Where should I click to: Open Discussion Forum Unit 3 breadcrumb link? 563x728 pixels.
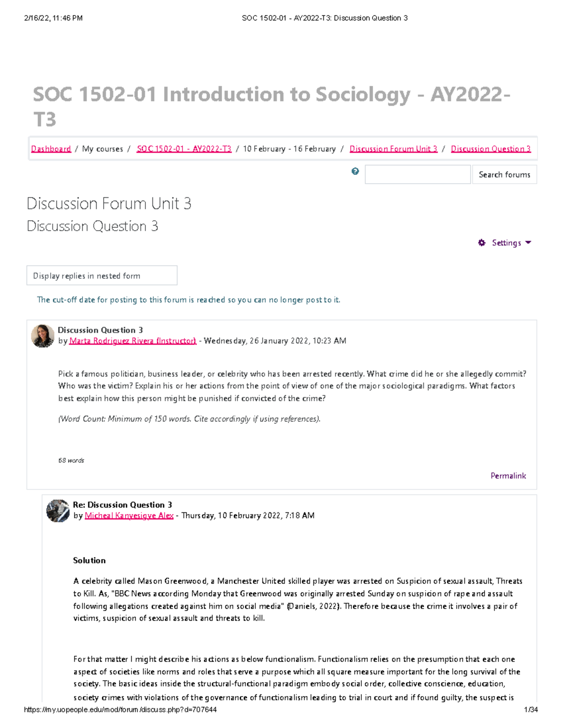click(393, 149)
